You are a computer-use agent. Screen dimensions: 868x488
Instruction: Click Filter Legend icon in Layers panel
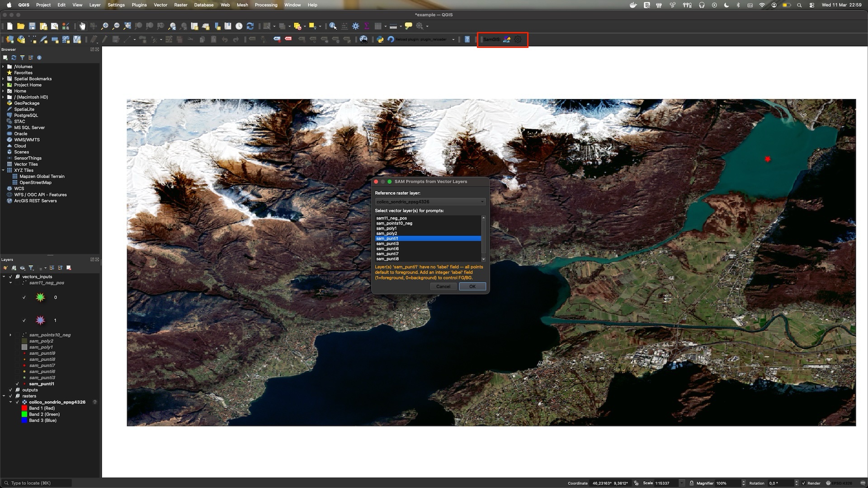click(x=31, y=268)
